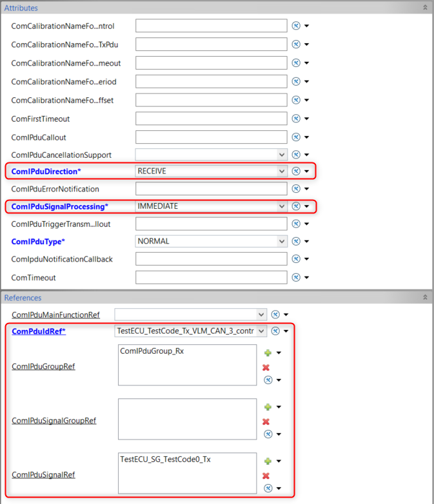The image size is (434, 504).
Task: Click reset icon beside ComIpduNotificationCallback
Action: pos(296,258)
